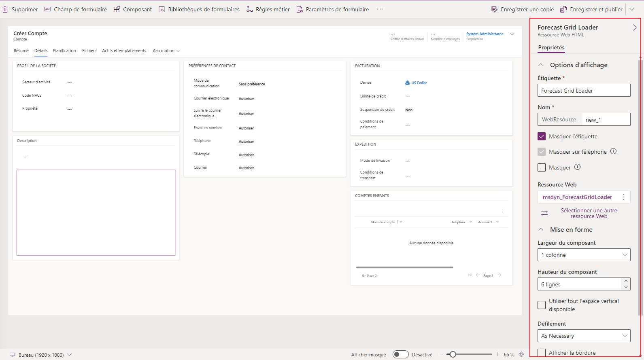Click the Règles métier icon
This screenshot has height=360, width=644.
(249, 9)
